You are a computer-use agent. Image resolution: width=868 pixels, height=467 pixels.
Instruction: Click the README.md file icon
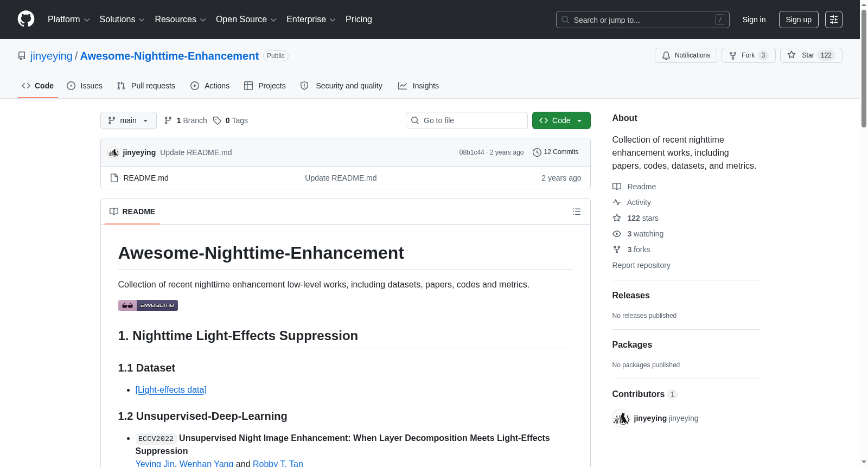114,178
